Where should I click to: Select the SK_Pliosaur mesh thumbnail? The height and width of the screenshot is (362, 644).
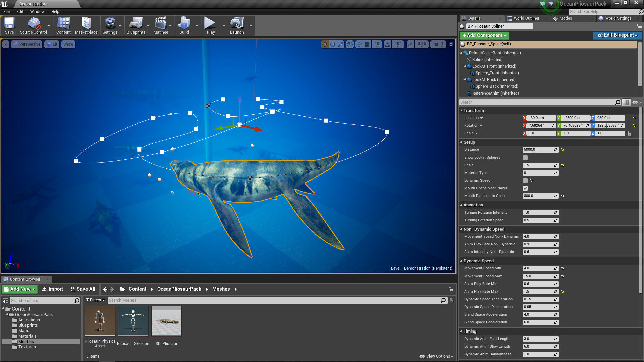(166, 321)
